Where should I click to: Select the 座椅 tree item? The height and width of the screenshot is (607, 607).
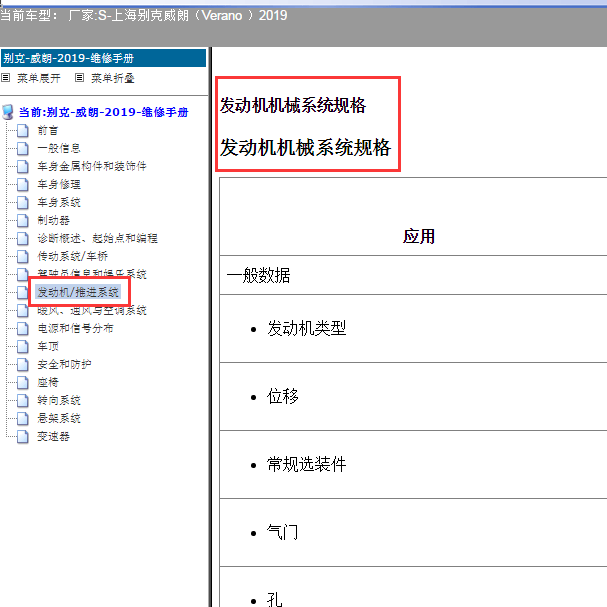tap(48, 382)
